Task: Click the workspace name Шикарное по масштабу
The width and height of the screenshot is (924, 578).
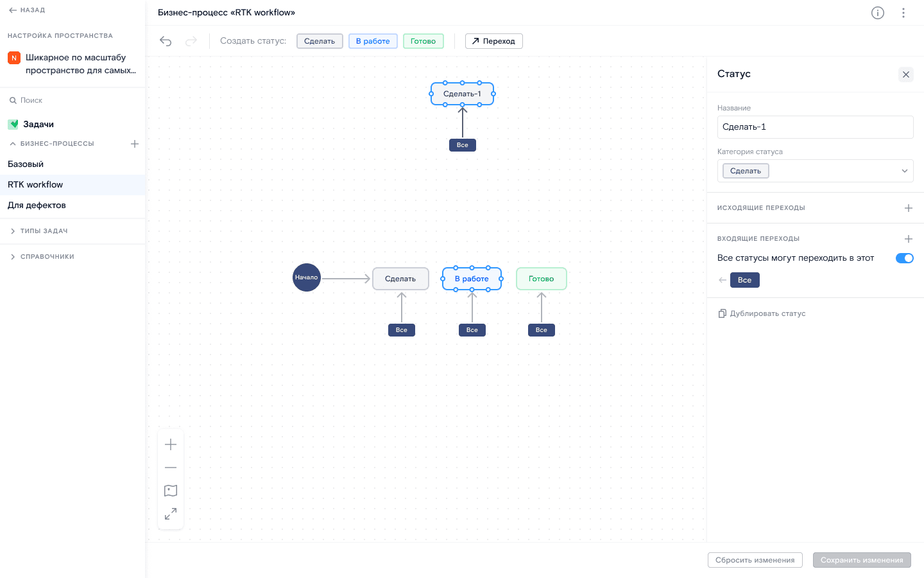Action: click(x=81, y=64)
